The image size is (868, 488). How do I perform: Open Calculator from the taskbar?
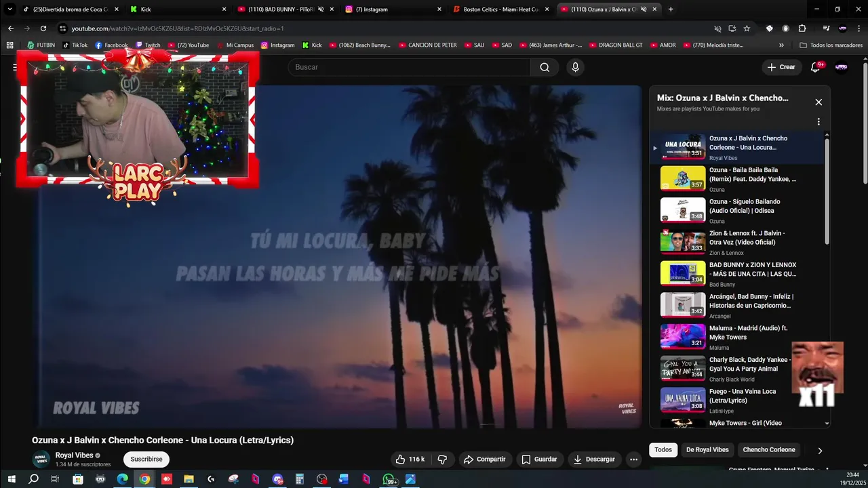[x=299, y=479]
